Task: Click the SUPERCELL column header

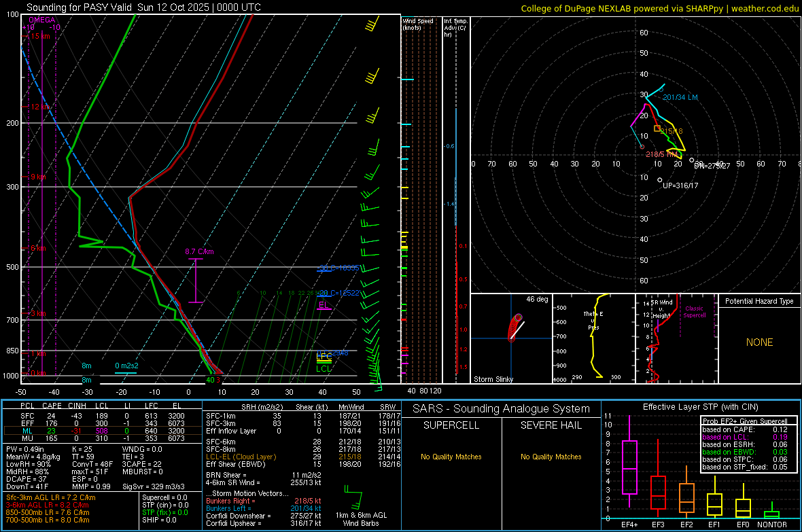Action: click(x=451, y=425)
